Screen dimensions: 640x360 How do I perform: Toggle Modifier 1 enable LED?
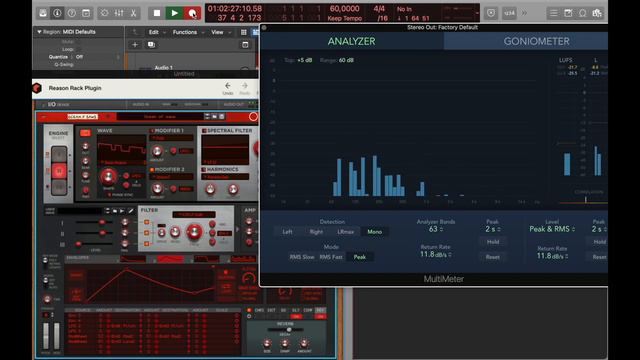tap(152, 131)
